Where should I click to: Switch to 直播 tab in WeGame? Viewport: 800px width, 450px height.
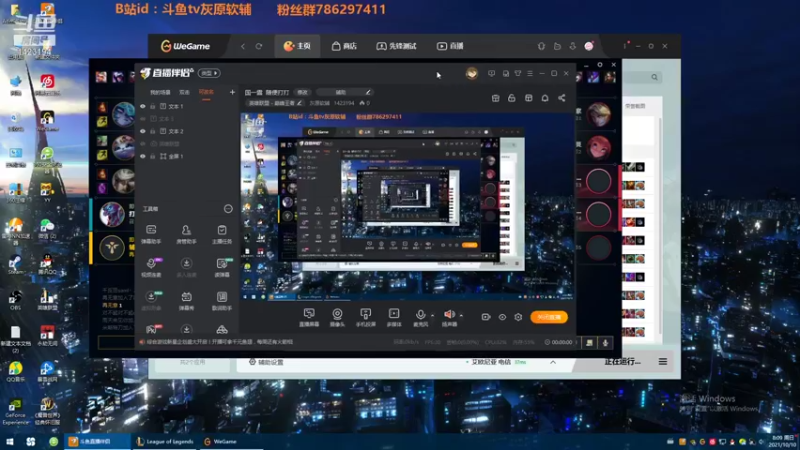(450, 46)
